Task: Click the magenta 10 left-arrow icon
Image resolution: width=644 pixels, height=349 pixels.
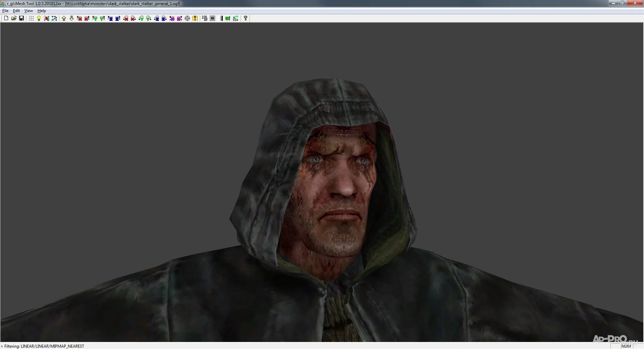Action: (x=172, y=18)
